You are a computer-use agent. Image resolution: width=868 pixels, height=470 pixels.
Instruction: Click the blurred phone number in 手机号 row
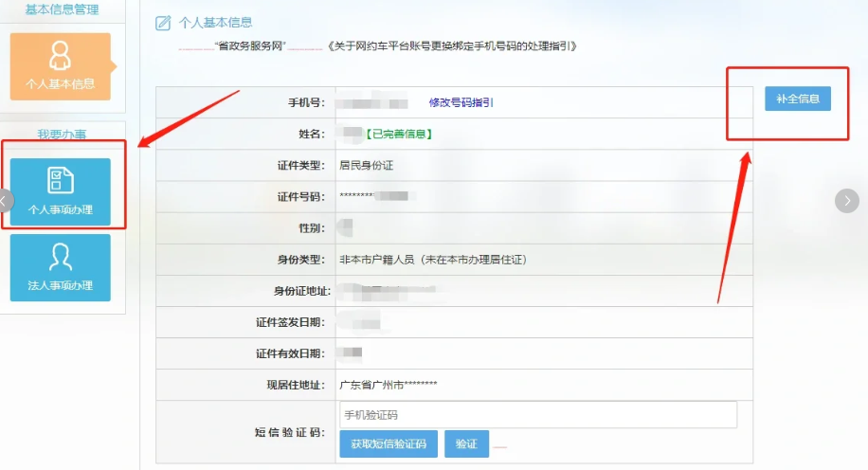(372, 102)
